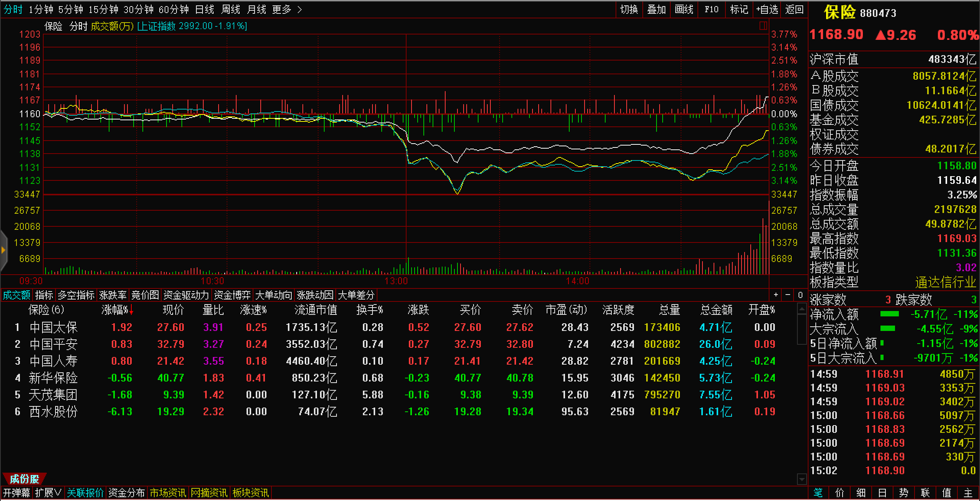
Task: Click the plus zoom button below chart
Action: tap(776, 295)
